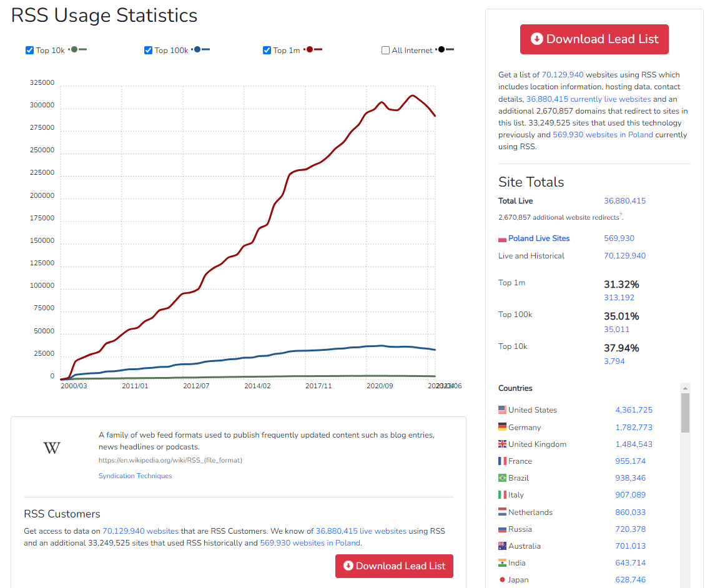Enable the All Internet checkbox

click(386, 50)
